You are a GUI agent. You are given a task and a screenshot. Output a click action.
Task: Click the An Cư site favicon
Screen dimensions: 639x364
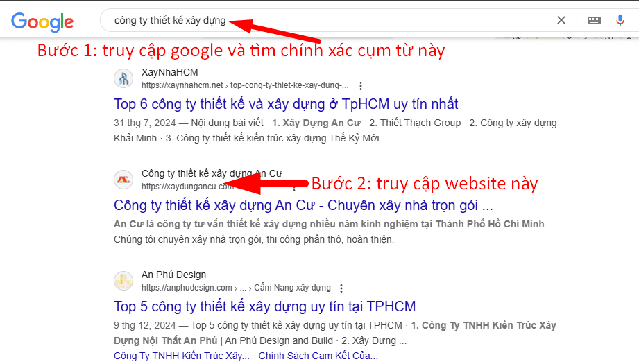pyautogui.click(x=123, y=180)
